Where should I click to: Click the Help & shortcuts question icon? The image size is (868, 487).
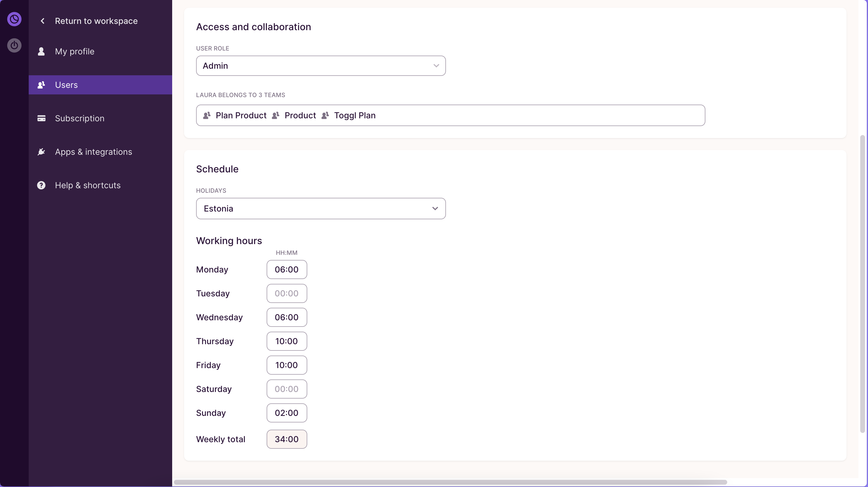pos(41,185)
